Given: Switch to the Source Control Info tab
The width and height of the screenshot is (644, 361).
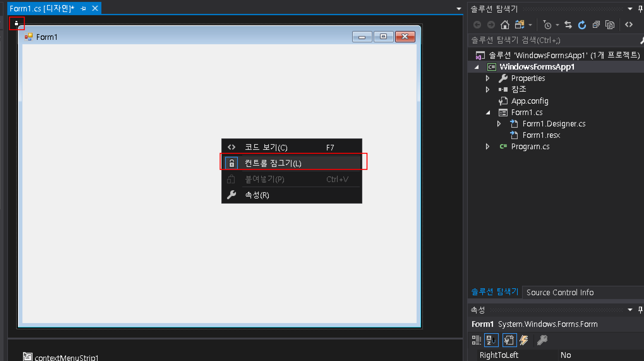Looking at the screenshot, I should coord(560,292).
